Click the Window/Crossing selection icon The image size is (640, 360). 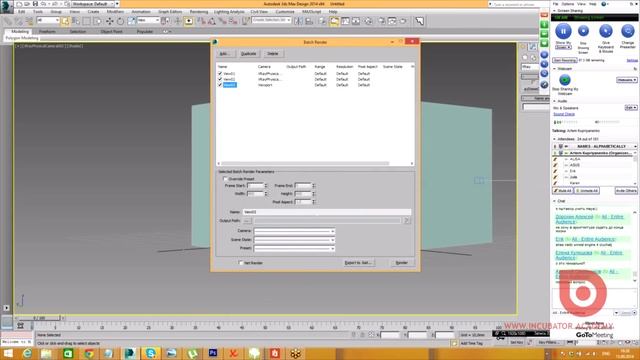point(97,21)
